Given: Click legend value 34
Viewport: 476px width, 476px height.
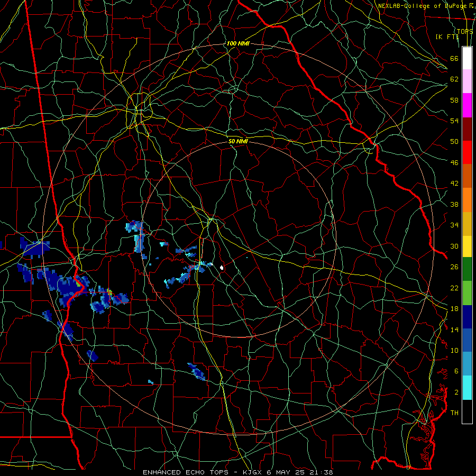Looking at the screenshot, I should [x=454, y=225].
